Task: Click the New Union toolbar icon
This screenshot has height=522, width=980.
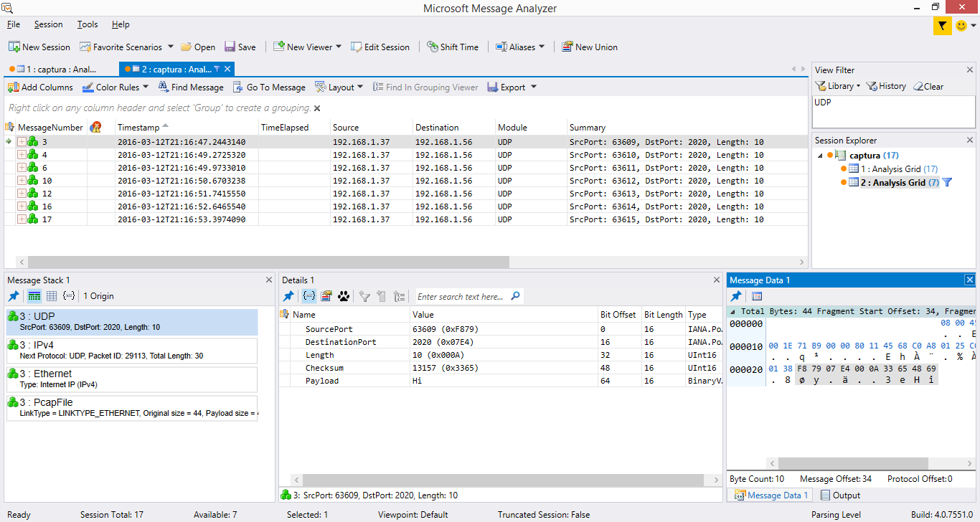Action: click(x=589, y=47)
